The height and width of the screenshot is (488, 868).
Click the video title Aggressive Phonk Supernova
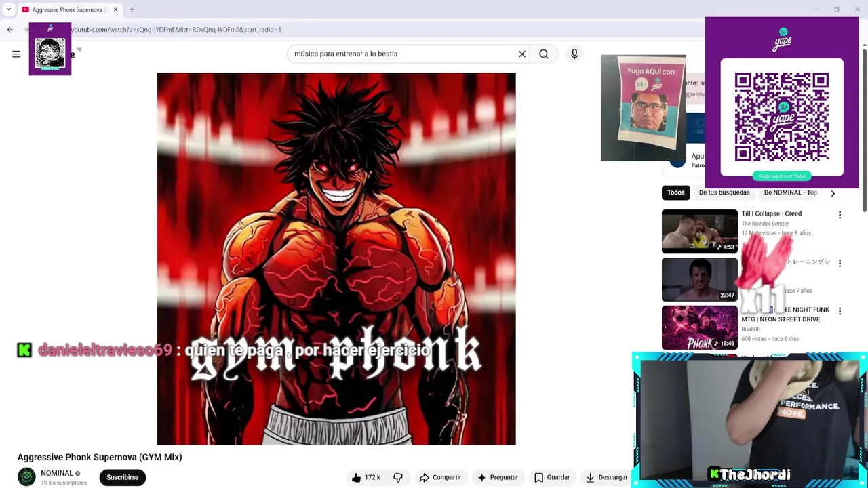pyautogui.click(x=100, y=457)
